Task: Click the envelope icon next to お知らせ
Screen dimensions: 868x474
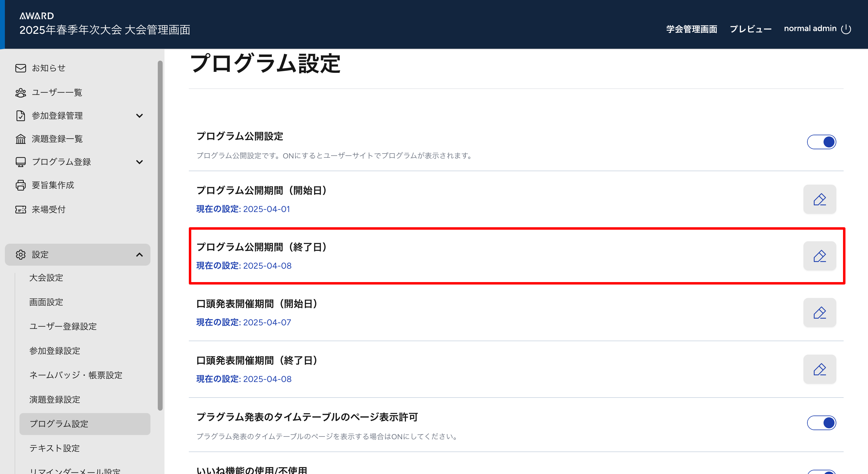Action: tap(20, 68)
